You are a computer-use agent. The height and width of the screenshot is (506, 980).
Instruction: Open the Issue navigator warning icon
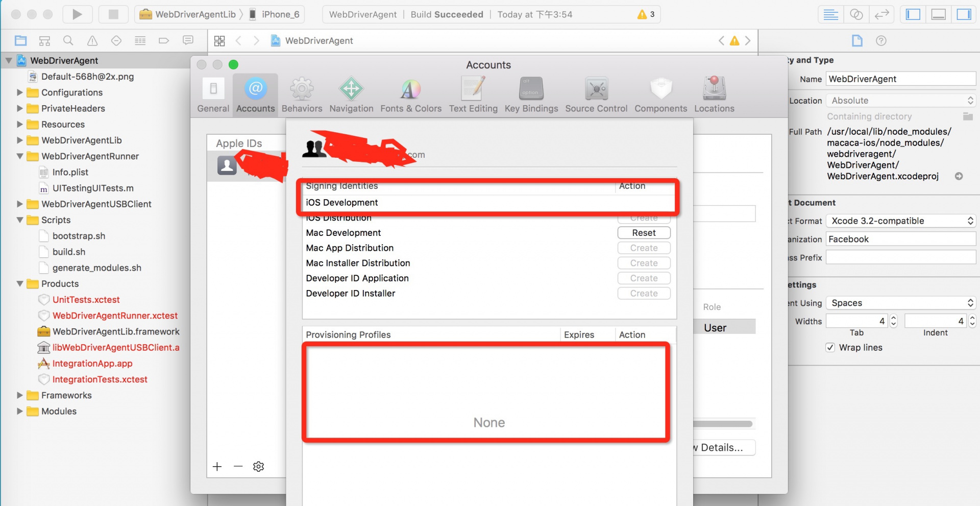click(x=92, y=40)
